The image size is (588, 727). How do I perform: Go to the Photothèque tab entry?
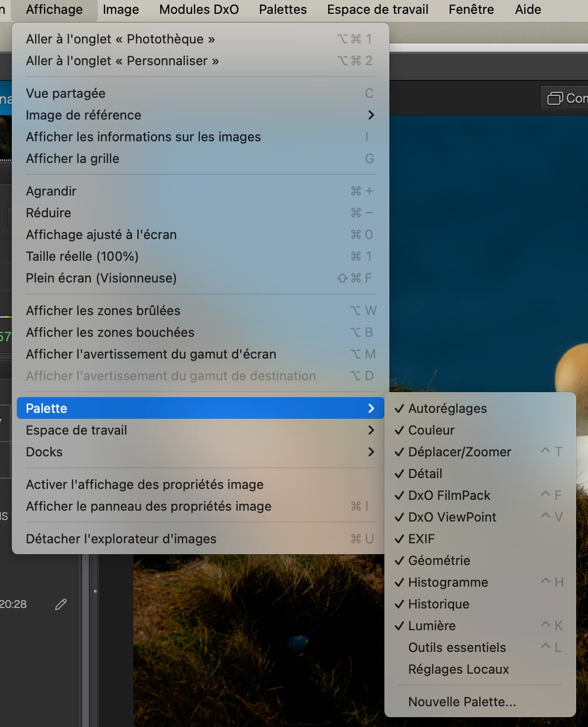tap(120, 39)
